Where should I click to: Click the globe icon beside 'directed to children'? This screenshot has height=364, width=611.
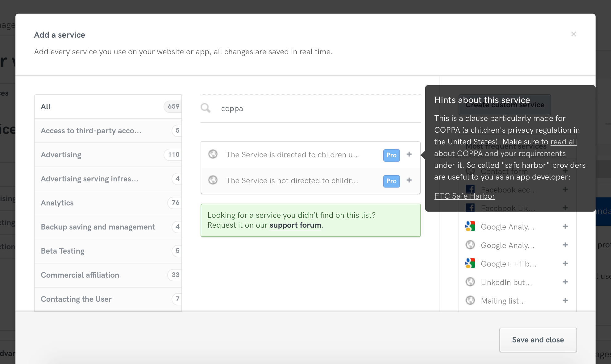pos(213,154)
